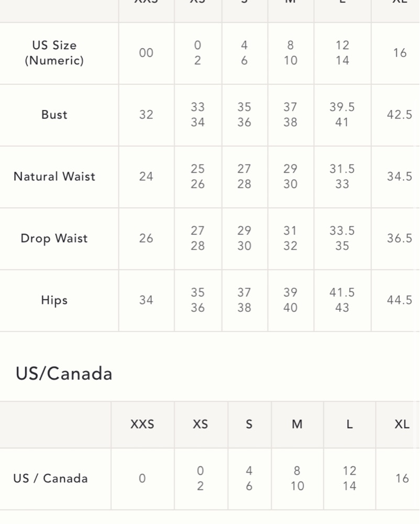This screenshot has width=420, height=524.
Task: Select the 36.5 drop waist cell
Action: (x=400, y=238)
